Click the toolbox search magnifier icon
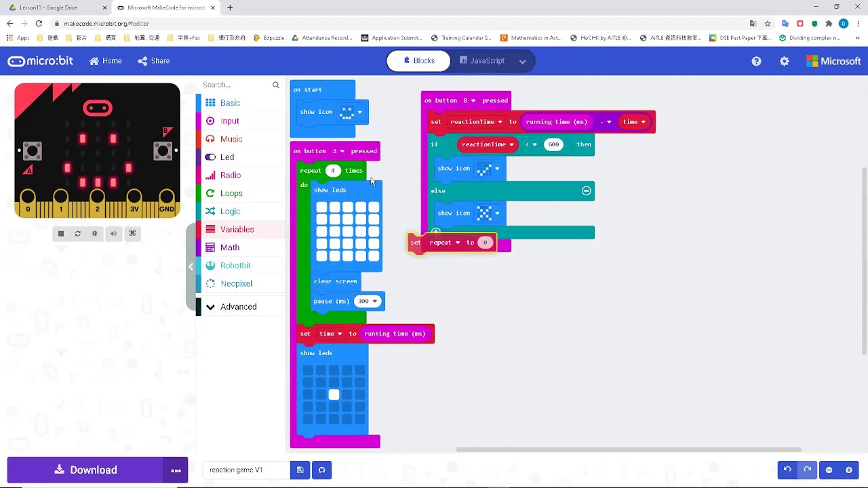 pyautogui.click(x=276, y=85)
